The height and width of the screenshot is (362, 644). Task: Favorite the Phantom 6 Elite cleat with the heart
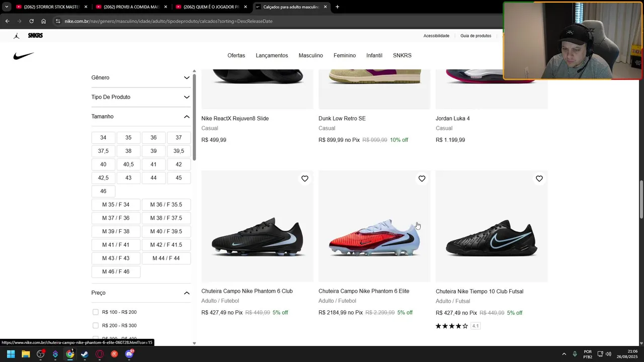coord(422,178)
